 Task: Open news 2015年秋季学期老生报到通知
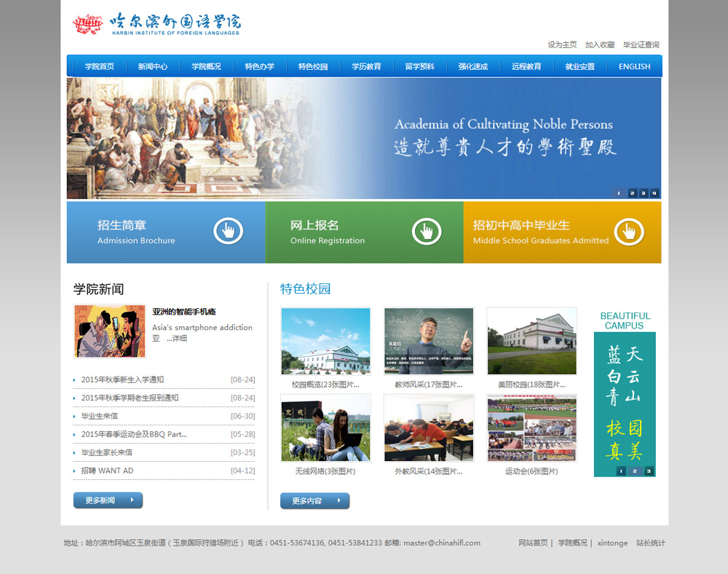pyautogui.click(x=130, y=398)
